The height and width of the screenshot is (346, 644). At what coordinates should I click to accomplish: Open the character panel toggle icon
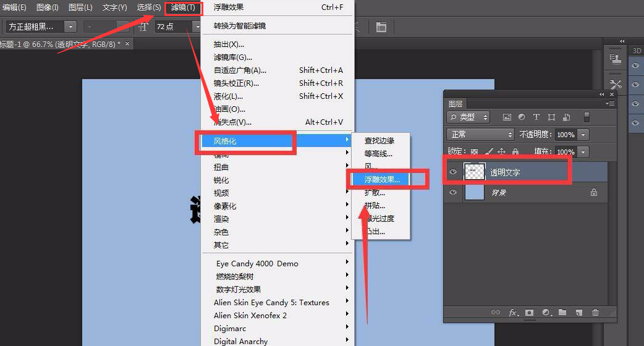tap(381, 27)
